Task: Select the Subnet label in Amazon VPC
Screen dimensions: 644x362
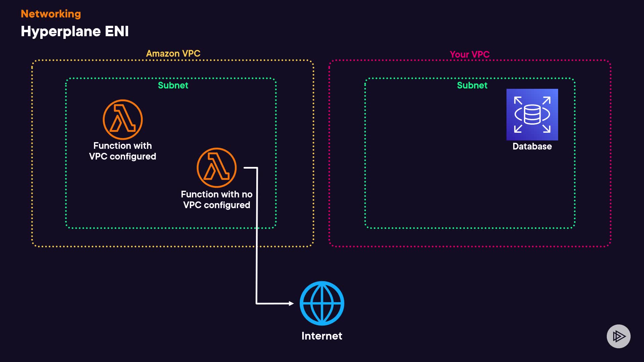Action: pyautogui.click(x=173, y=85)
